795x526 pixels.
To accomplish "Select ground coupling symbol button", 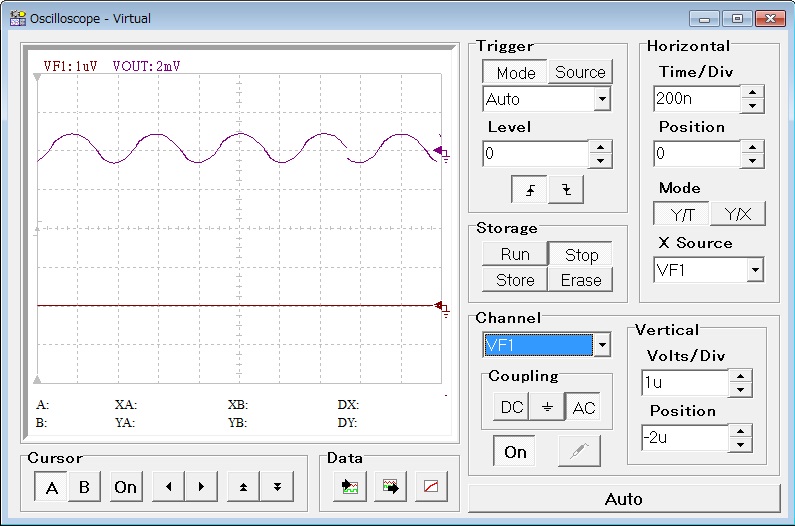I will (x=547, y=407).
